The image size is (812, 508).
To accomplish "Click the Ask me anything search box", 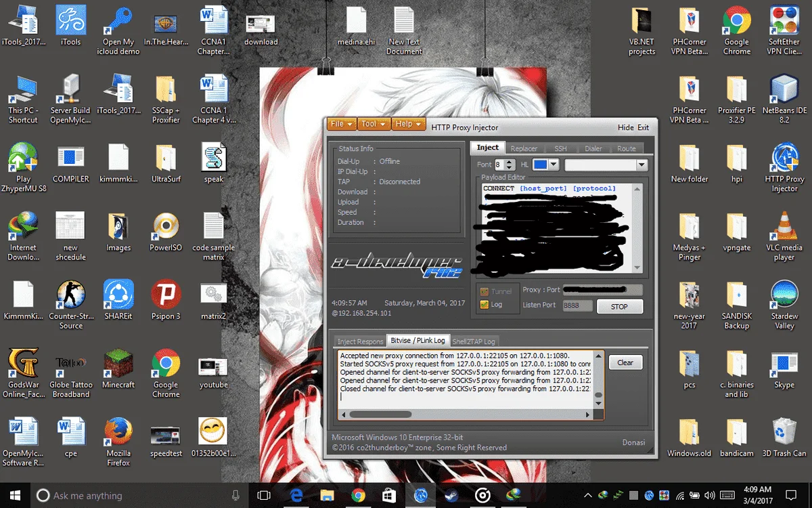I will point(139,495).
